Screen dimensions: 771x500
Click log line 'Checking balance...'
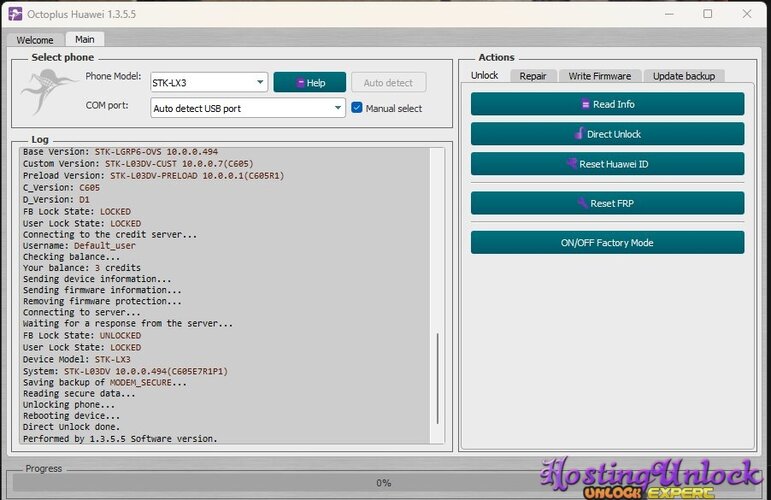[71, 257]
